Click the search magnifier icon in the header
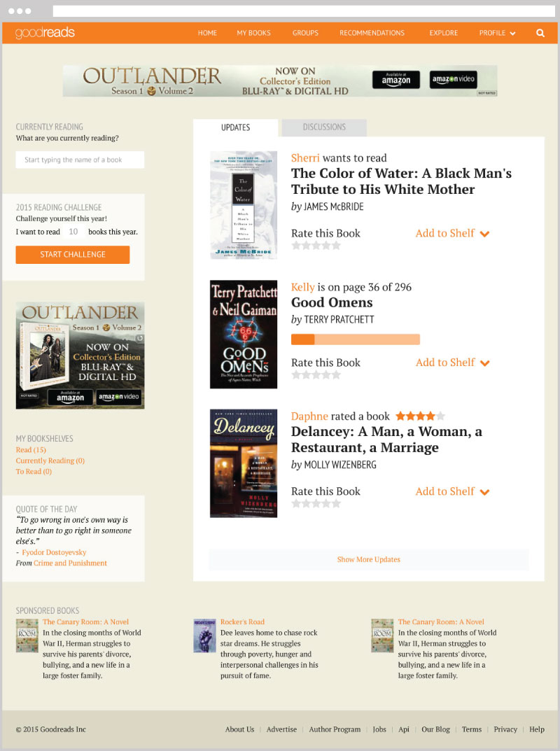 tap(540, 33)
